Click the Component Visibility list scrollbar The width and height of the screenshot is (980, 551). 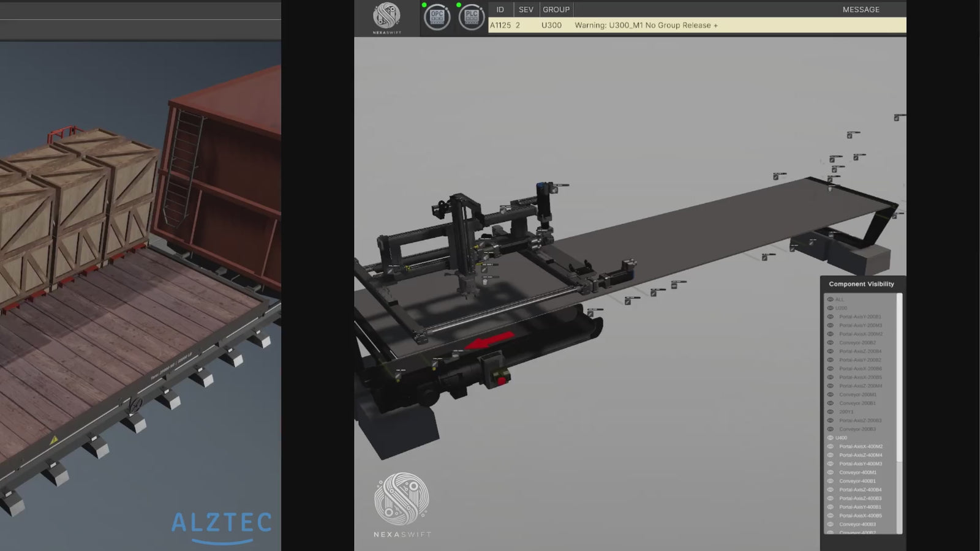[x=900, y=378]
